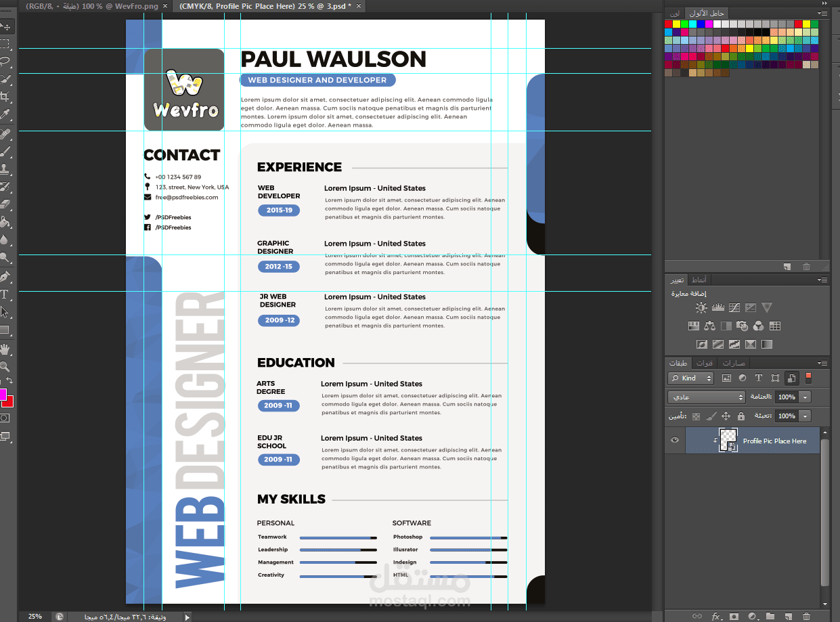The height and width of the screenshot is (622, 840).
Task: Add a Channel Mixer adjustment
Action: [758, 326]
